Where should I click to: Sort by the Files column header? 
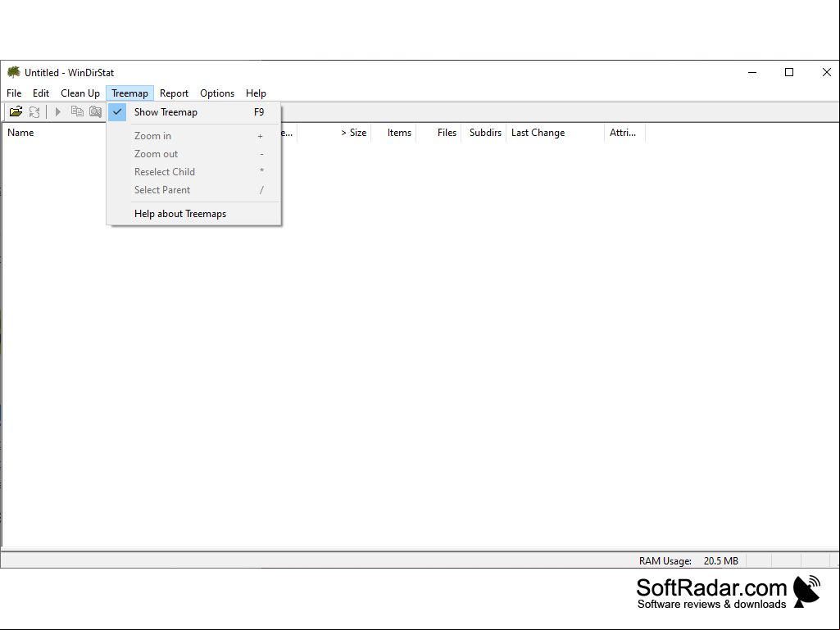(x=438, y=133)
